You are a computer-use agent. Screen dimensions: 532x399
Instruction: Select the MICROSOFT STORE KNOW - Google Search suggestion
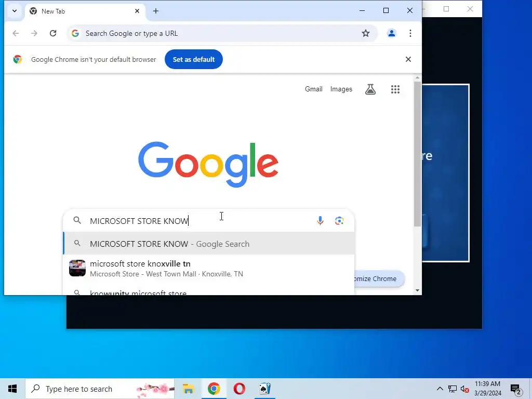point(209,244)
